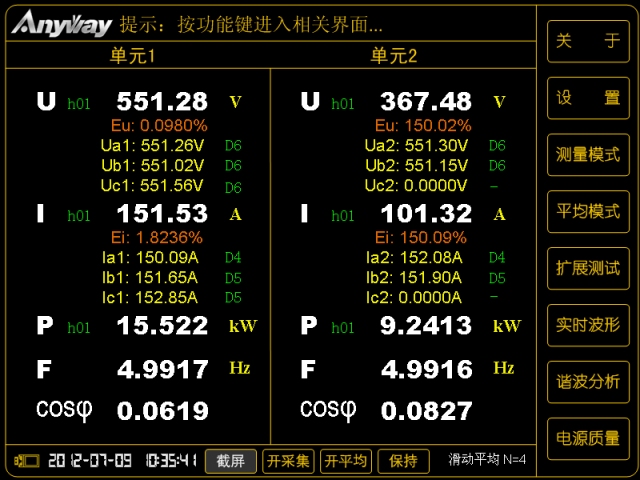Click the 关于 (About) button
The height and width of the screenshot is (480, 640).
coord(588,41)
